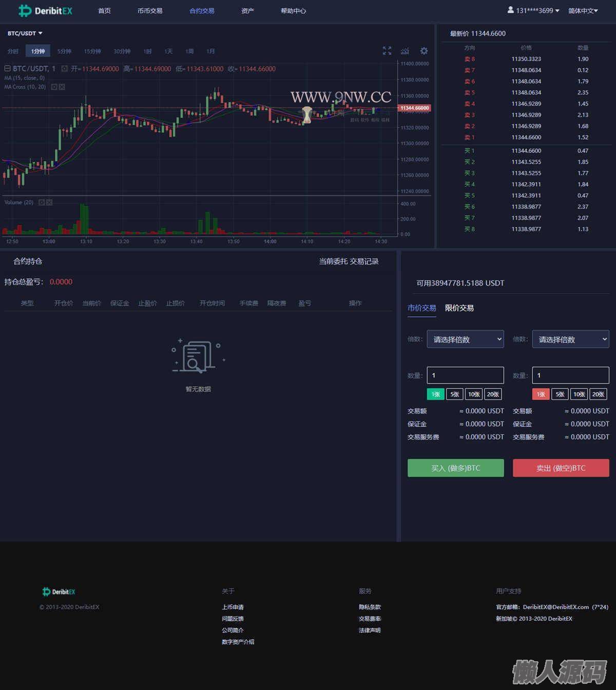
Task: Select 1周 chart interval
Action: [189, 51]
